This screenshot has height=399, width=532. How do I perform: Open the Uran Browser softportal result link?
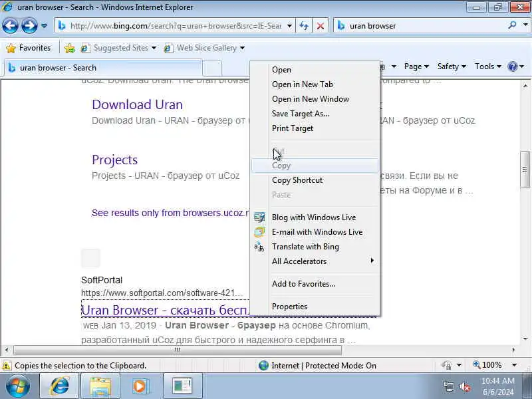click(166, 310)
